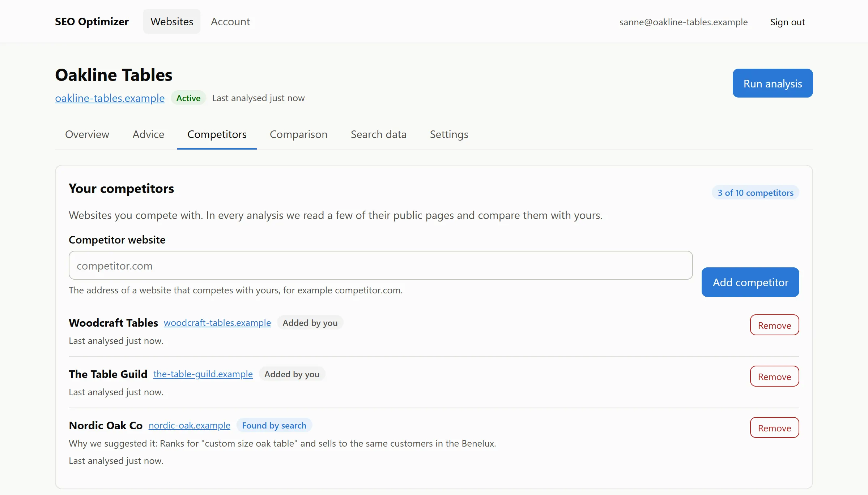
Task: Open the Websites nav item
Action: point(172,22)
